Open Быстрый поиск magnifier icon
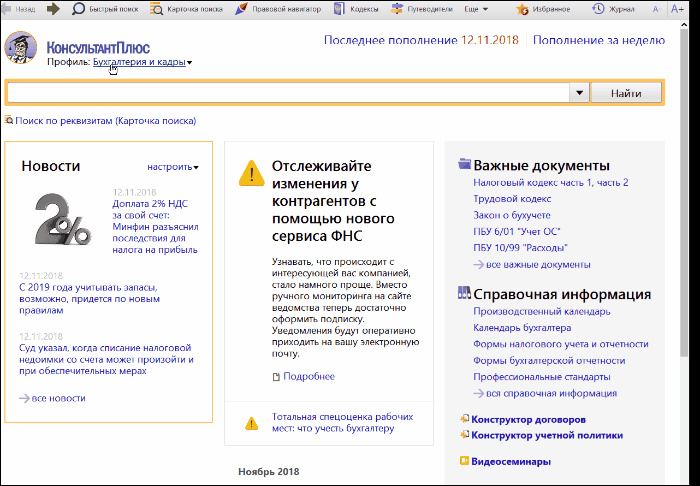This screenshot has width=700, height=486. point(79,8)
